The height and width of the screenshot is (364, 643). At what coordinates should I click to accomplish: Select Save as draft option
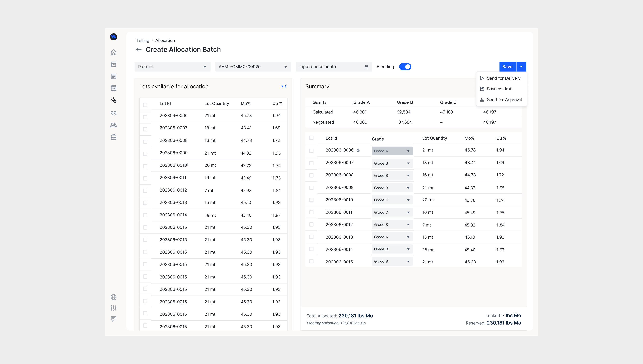(500, 89)
